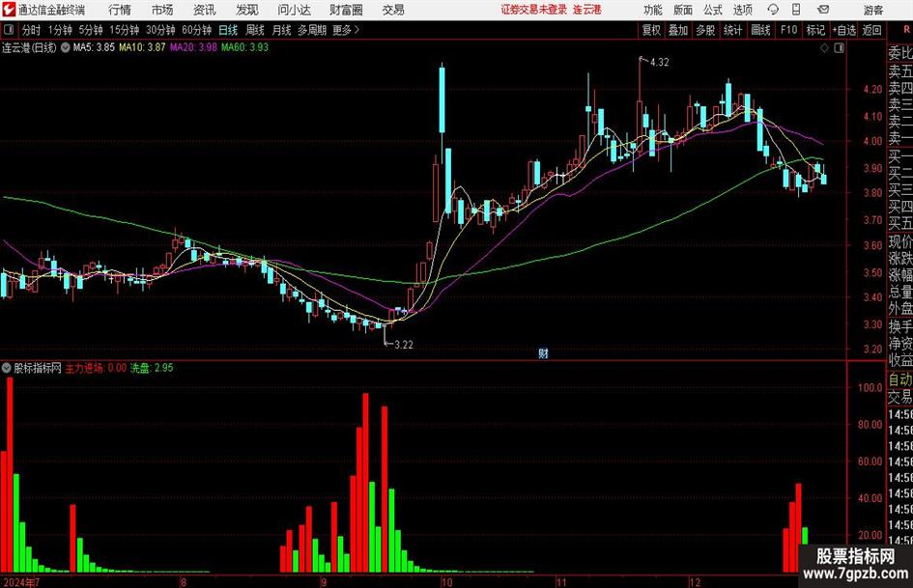Switch to the 60分钟 period tab

pyautogui.click(x=196, y=30)
